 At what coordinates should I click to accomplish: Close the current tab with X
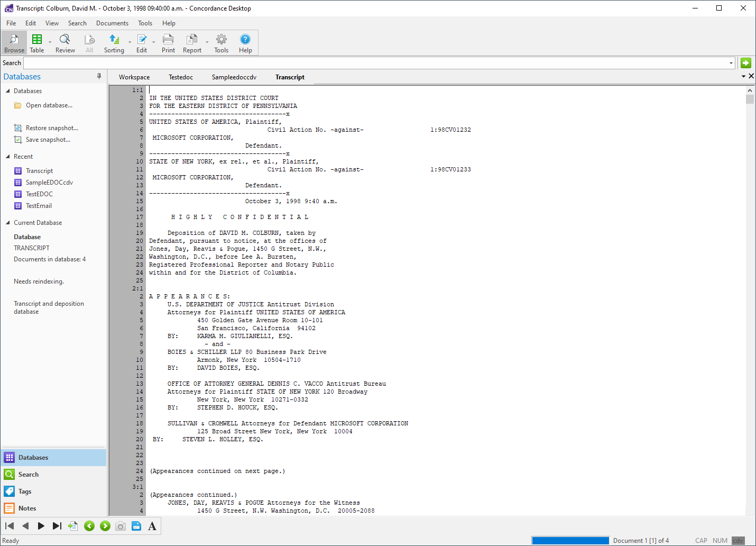tap(751, 76)
